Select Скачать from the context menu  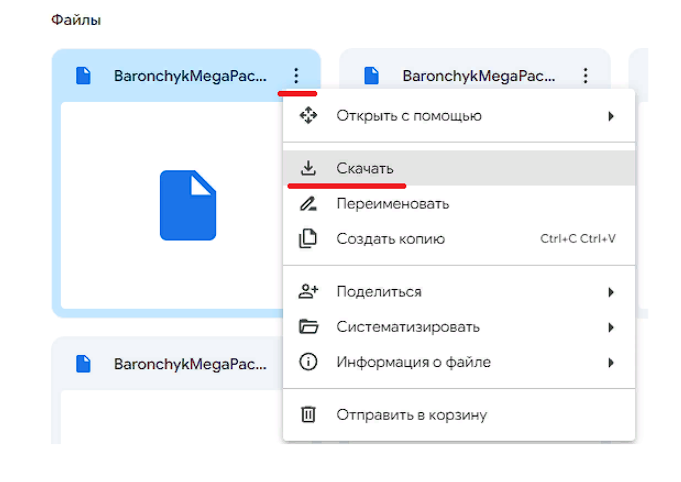pos(365,169)
